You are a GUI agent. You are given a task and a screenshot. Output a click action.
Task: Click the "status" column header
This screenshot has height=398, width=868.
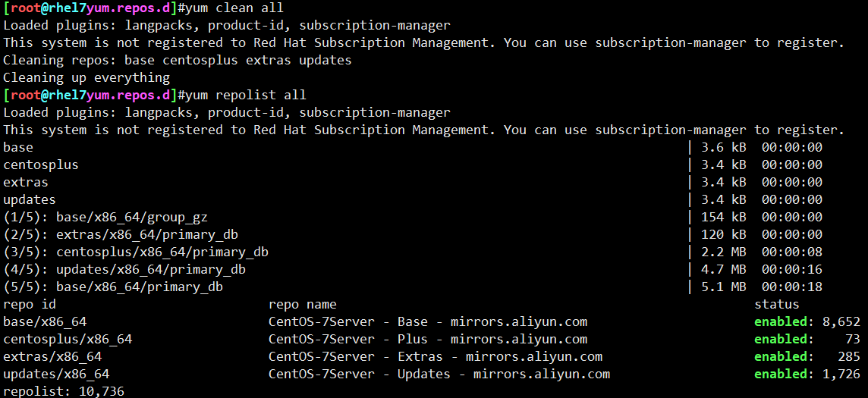[776, 305]
